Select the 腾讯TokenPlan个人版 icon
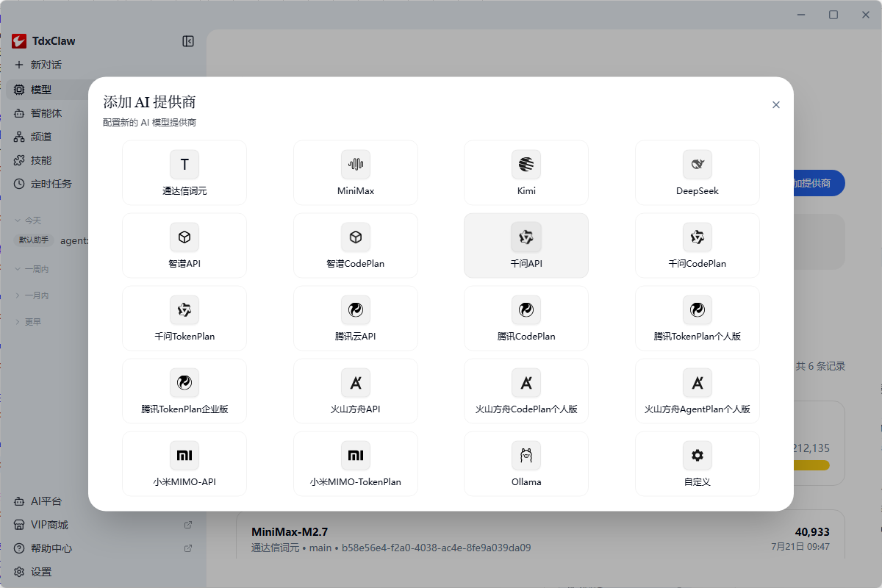The width and height of the screenshot is (882, 588). click(698, 310)
